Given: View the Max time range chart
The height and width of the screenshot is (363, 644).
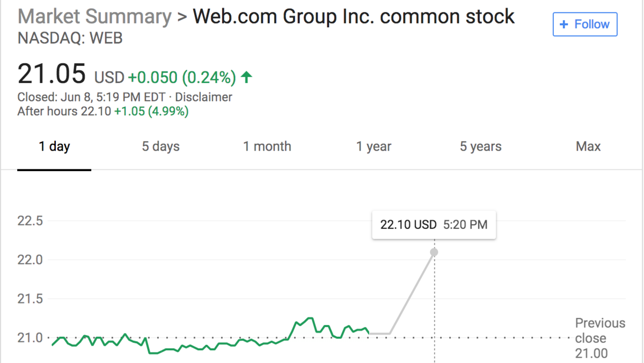Looking at the screenshot, I should pyautogui.click(x=588, y=146).
